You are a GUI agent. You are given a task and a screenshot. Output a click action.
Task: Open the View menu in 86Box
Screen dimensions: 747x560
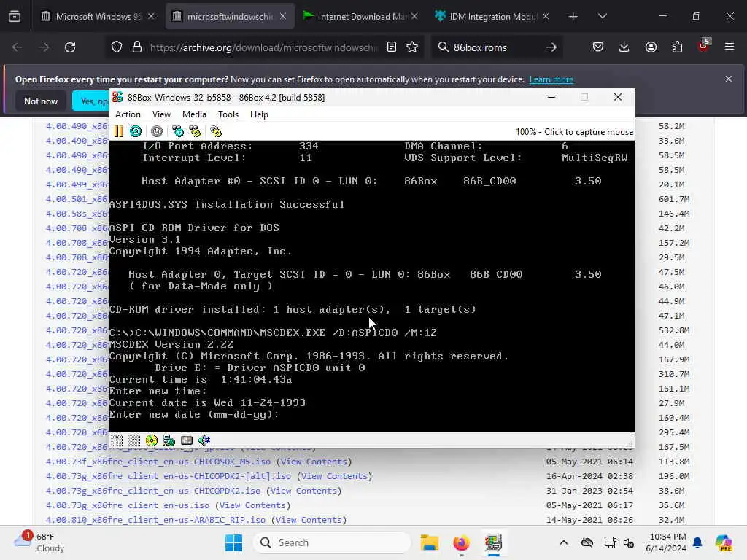coord(161,114)
